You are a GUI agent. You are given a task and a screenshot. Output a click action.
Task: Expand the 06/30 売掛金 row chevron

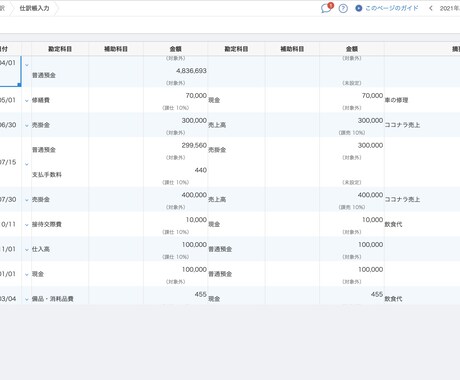27,125
